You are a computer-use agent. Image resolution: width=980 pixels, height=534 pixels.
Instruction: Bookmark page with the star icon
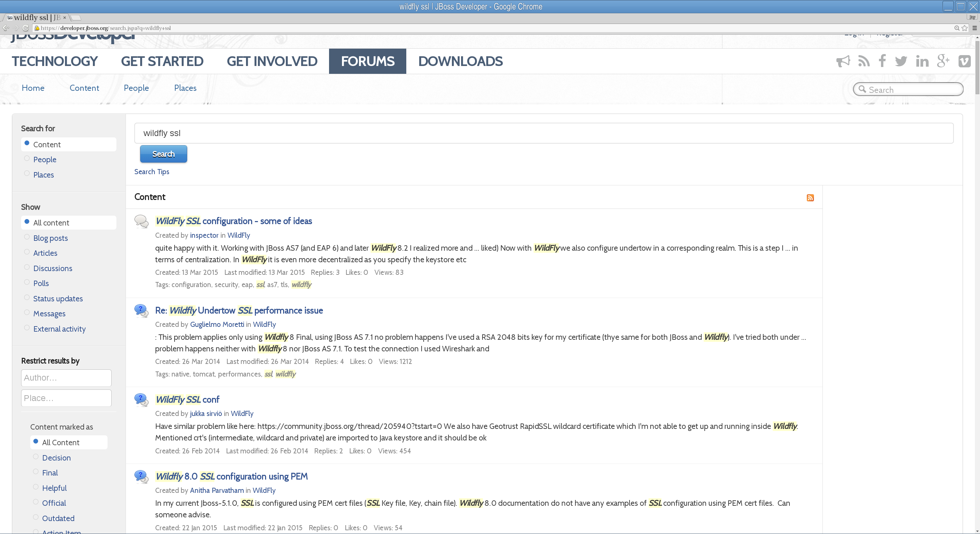click(x=964, y=28)
